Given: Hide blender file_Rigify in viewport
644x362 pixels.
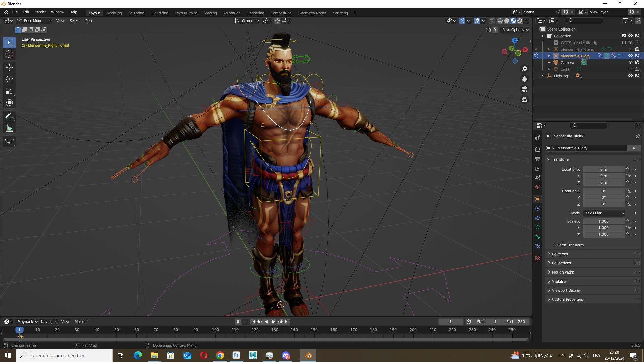Looking at the screenshot, I should [630, 56].
